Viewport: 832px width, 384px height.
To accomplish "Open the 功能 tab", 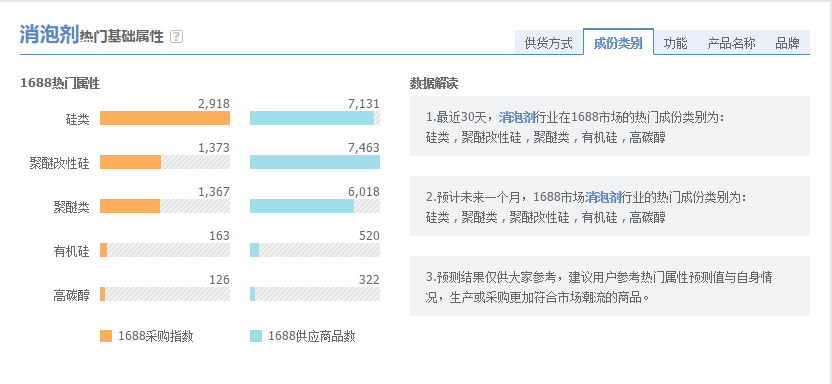I will tap(675, 43).
